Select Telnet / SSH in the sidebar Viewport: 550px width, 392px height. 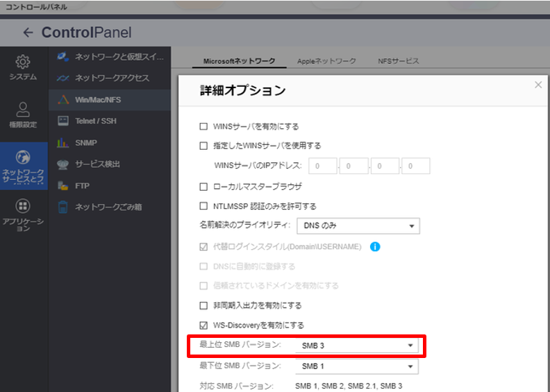click(96, 121)
